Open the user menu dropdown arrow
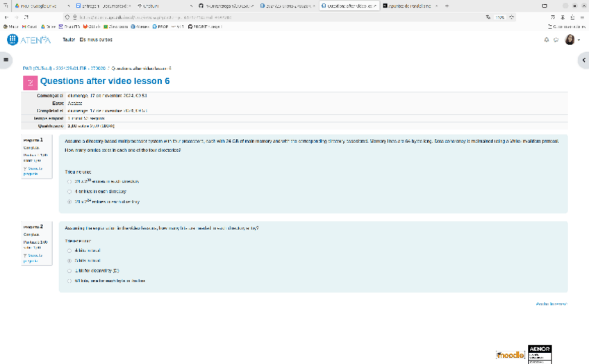 (579, 40)
